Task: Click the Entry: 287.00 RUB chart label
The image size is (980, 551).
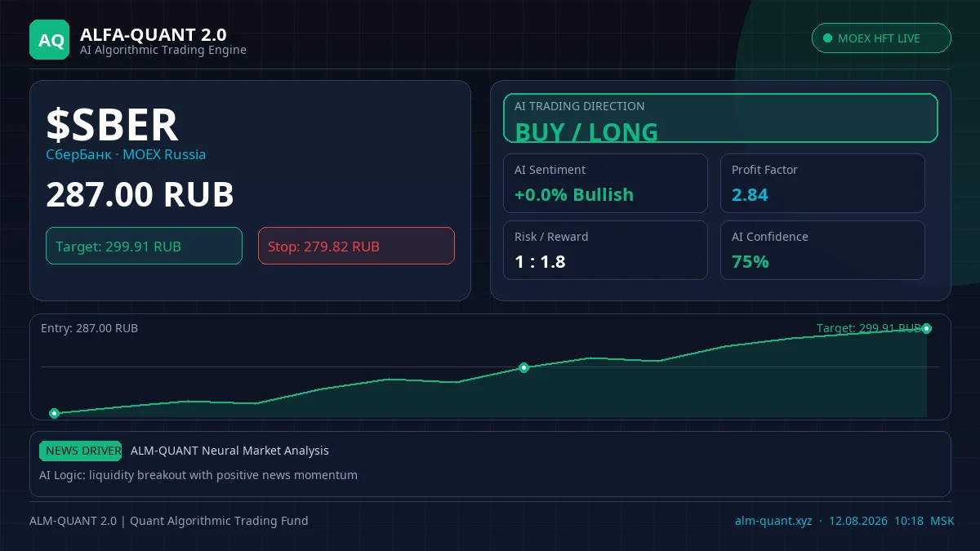Action: [89, 328]
